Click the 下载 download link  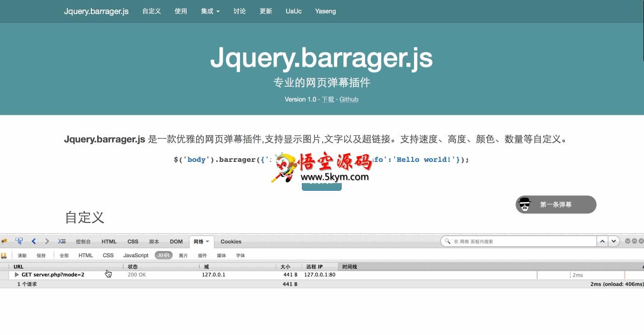[x=328, y=99]
